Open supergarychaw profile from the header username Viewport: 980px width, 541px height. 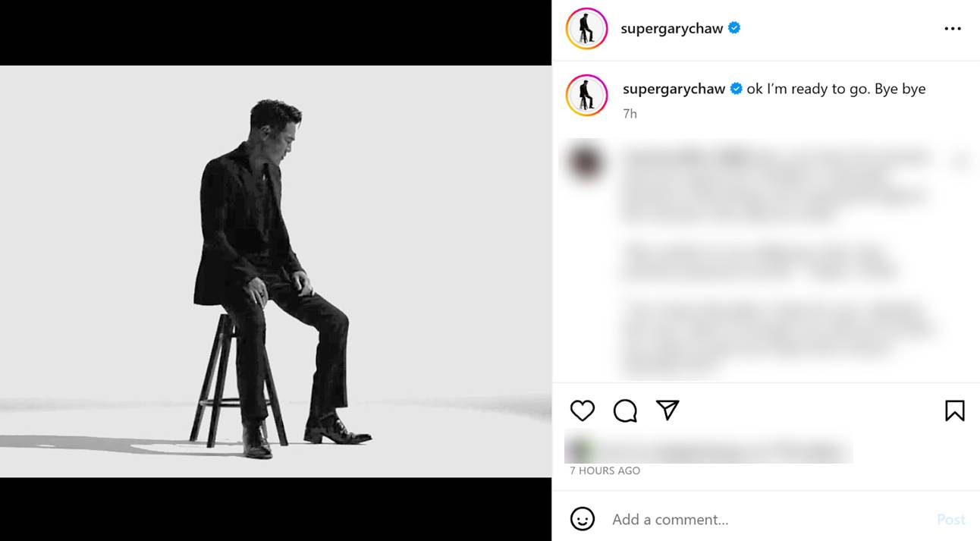click(x=671, y=29)
